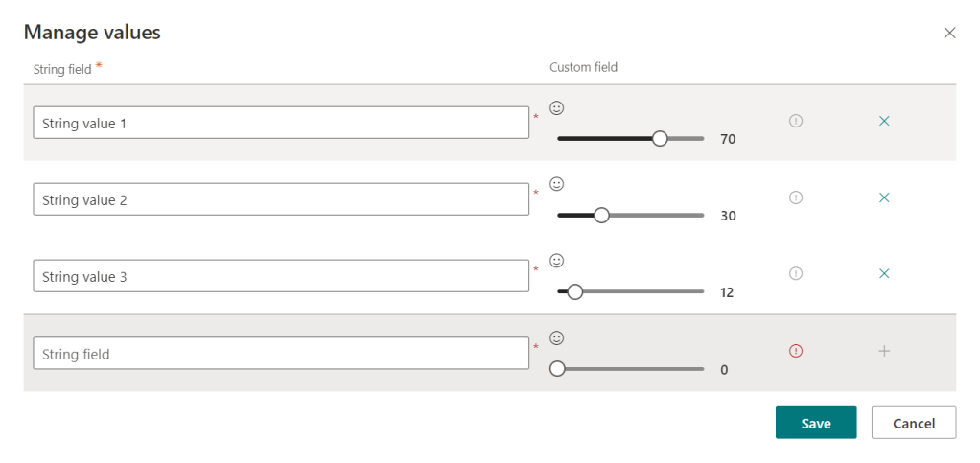Add new row with plus icon
This screenshot has width=980, height=463.
pos(884,351)
